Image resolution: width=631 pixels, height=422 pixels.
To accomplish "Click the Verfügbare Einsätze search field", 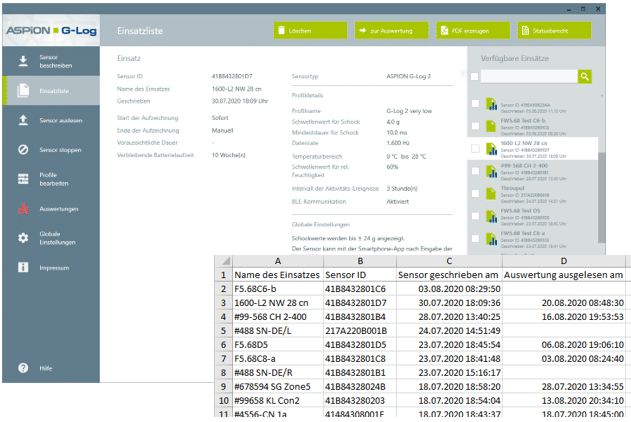I will coord(529,76).
